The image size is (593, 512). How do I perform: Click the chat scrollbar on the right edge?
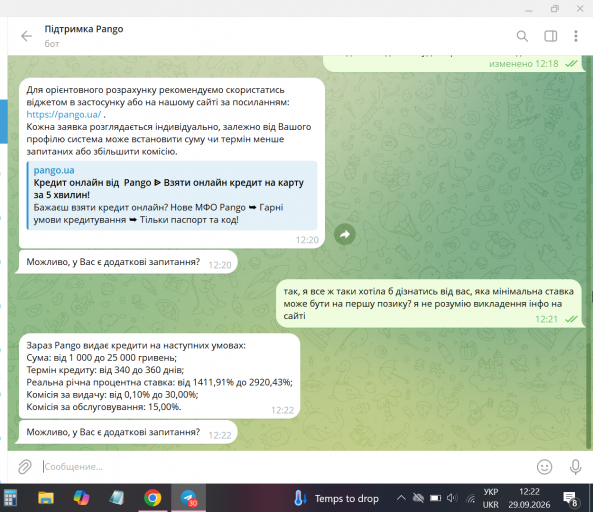tap(588, 252)
